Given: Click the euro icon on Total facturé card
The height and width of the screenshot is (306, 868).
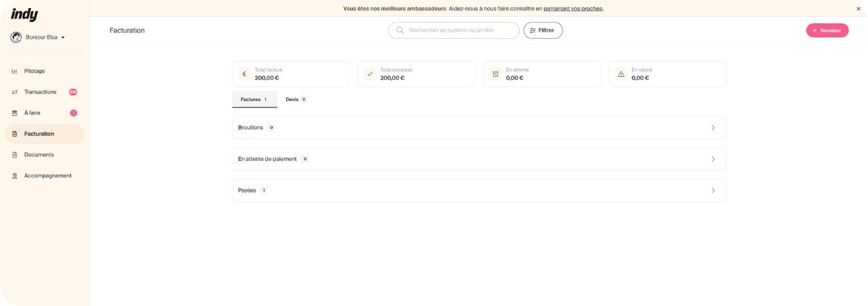Looking at the screenshot, I should point(244,74).
